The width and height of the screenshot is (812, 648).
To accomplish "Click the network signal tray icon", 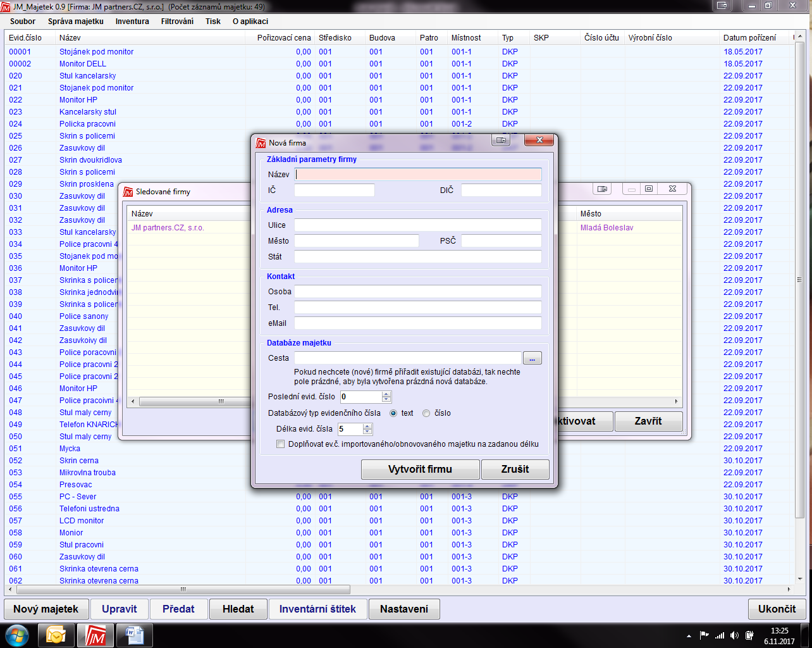I will (x=719, y=635).
